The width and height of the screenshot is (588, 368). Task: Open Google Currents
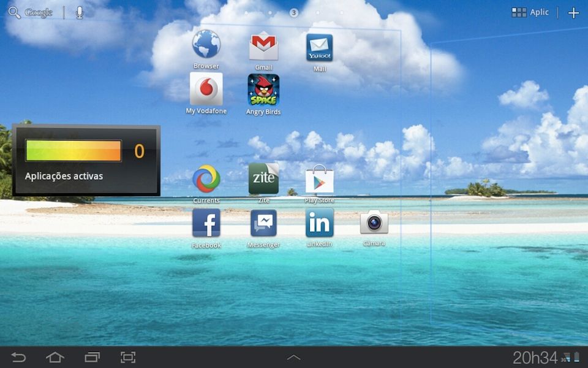click(206, 179)
